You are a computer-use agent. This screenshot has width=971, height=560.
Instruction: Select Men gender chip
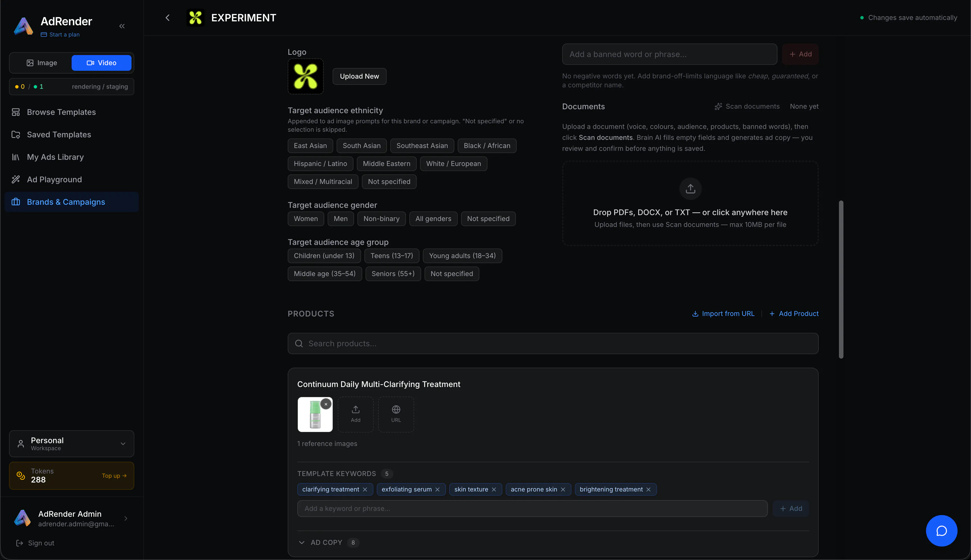(x=341, y=219)
